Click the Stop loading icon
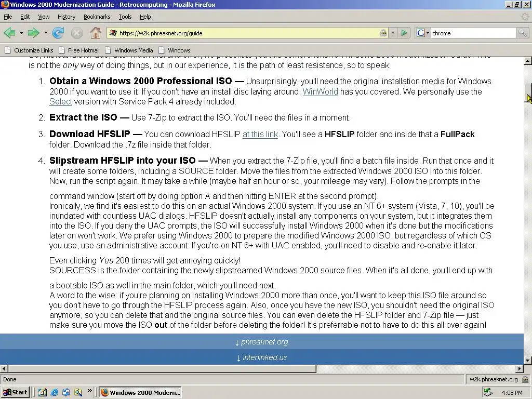This screenshot has width=532, height=399. tap(77, 33)
